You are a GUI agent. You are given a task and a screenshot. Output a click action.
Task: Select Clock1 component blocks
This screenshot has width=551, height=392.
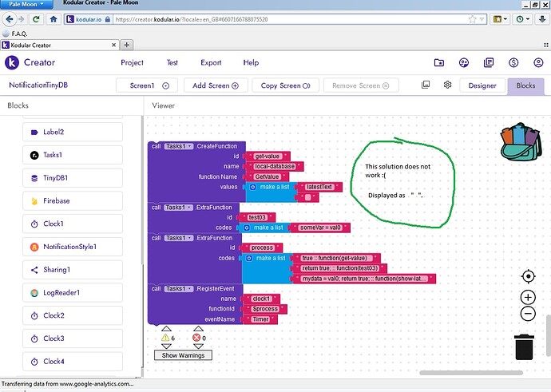click(x=73, y=224)
